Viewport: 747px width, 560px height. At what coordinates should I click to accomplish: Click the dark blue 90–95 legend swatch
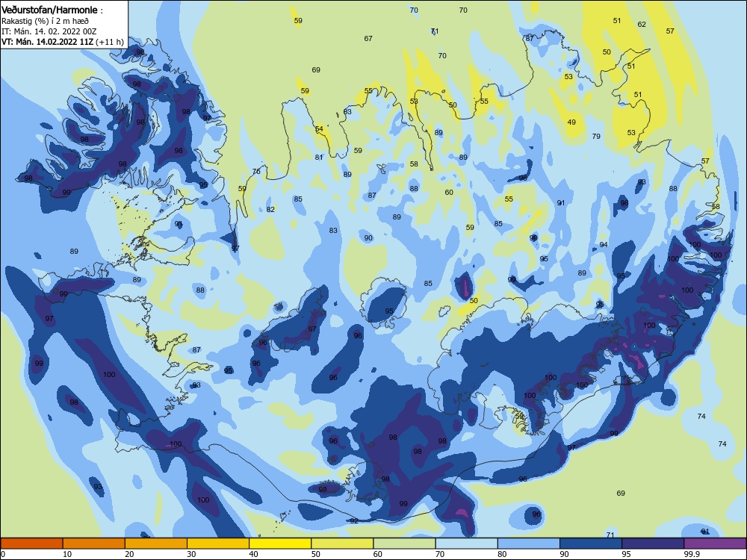(591, 544)
